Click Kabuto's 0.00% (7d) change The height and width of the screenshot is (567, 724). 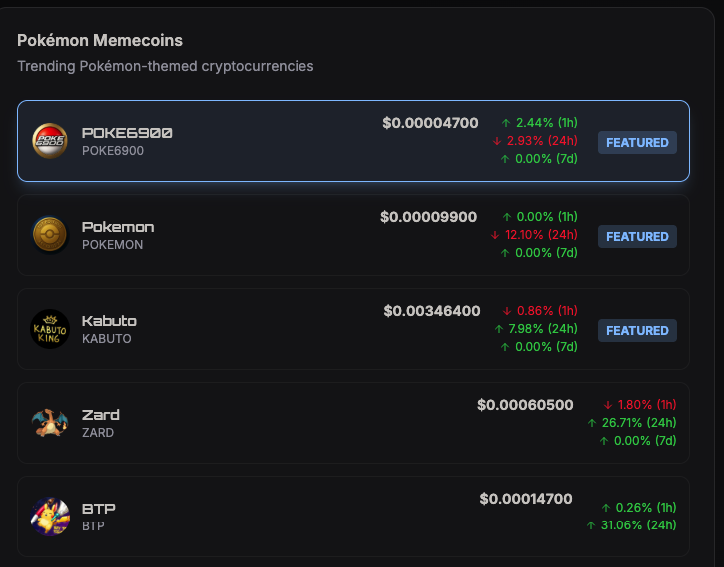(x=539, y=347)
